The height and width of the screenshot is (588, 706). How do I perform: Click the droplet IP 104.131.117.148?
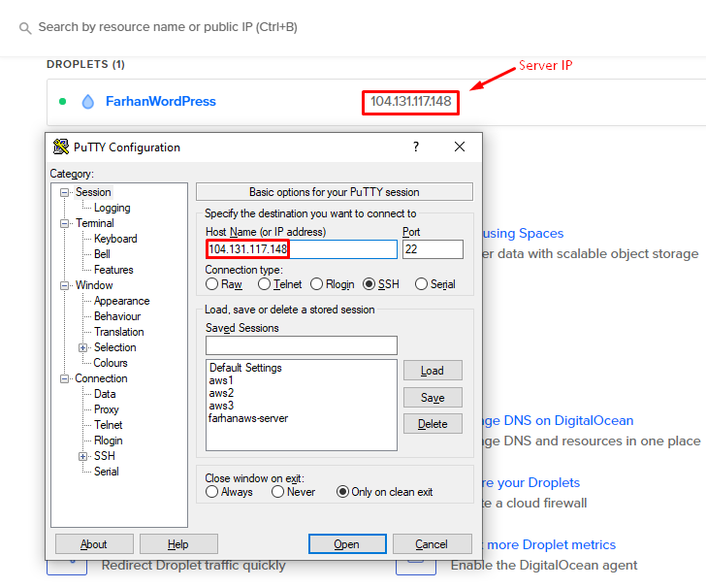(x=410, y=102)
